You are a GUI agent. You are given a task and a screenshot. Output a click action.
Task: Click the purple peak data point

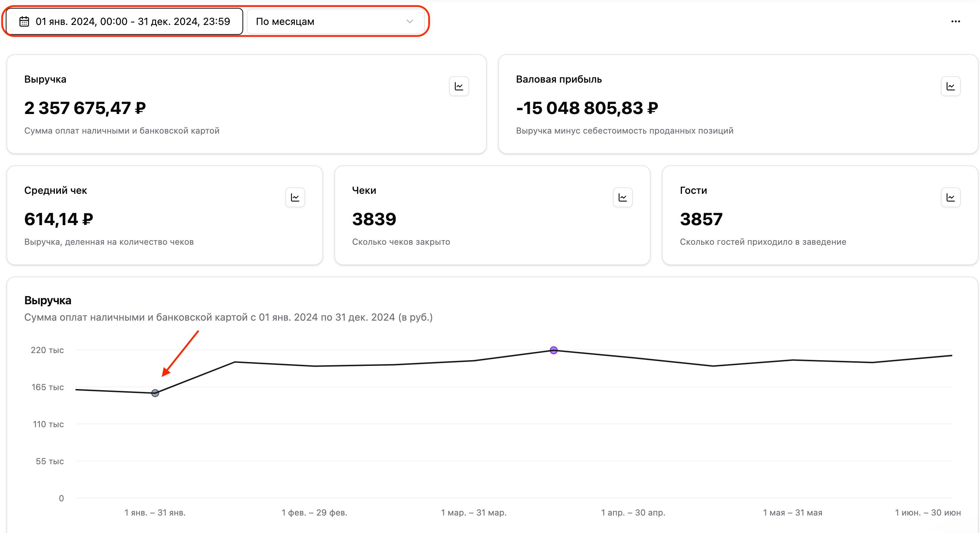tap(553, 350)
